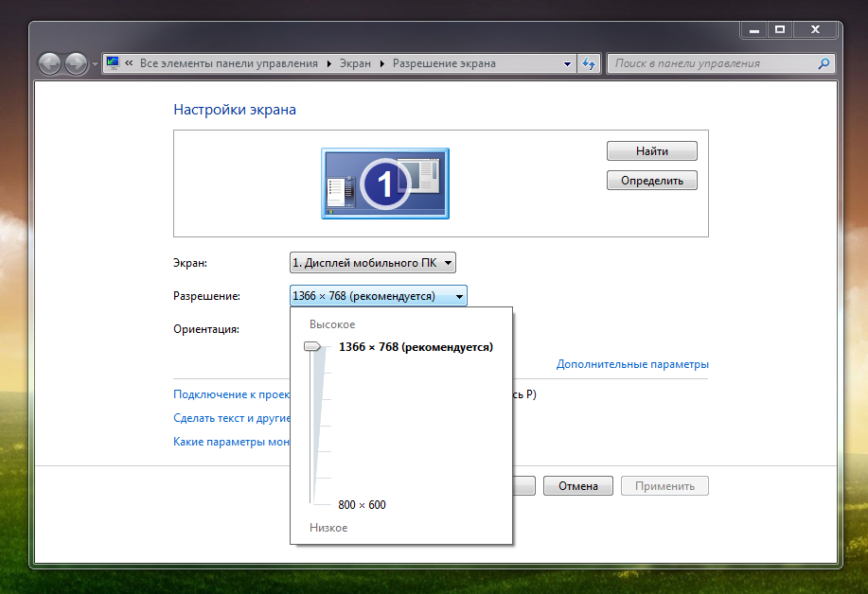Go to "Экран" in the breadcrumb path
Image resolution: width=868 pixels, height=594 pixels.
(355, 63)
